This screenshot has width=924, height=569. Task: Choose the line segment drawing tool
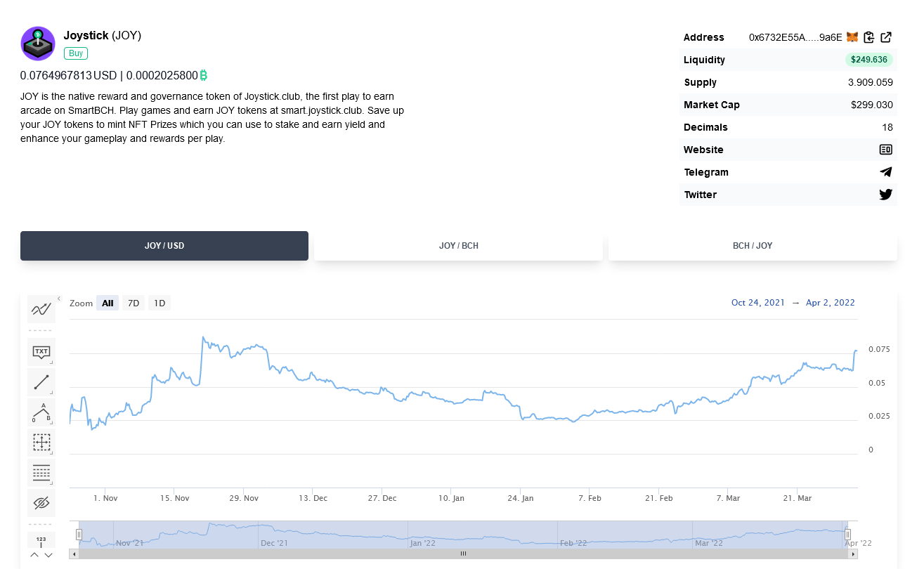[x=41, y=382]
